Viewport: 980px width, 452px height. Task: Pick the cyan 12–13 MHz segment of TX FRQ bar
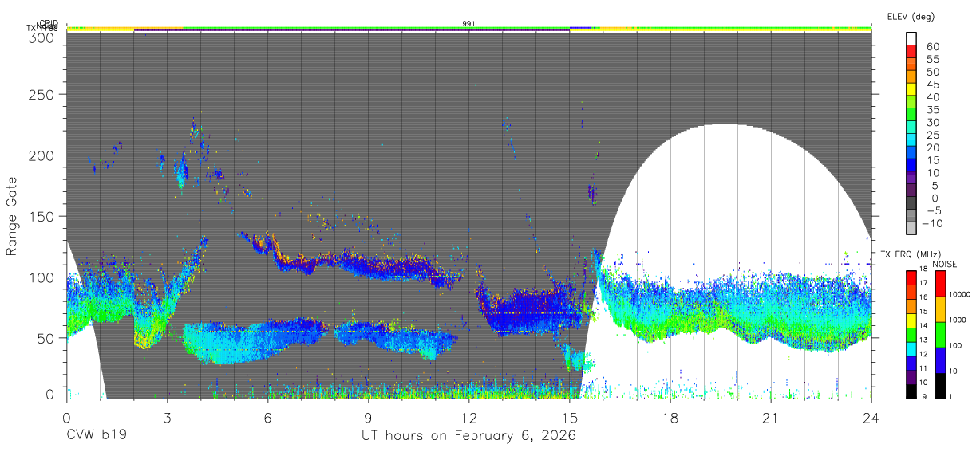pyautogui.click(x=911, y=348)
